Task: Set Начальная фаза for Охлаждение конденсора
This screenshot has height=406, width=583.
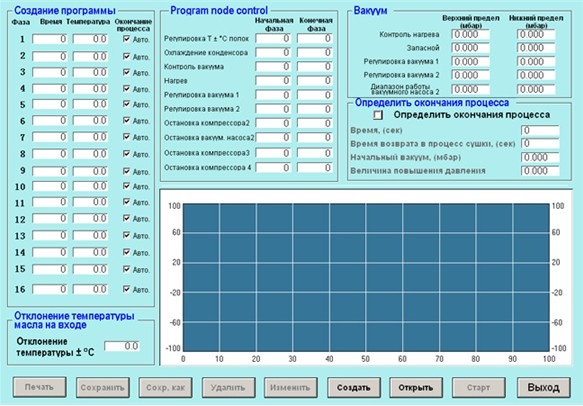Action: click(273, 53)
